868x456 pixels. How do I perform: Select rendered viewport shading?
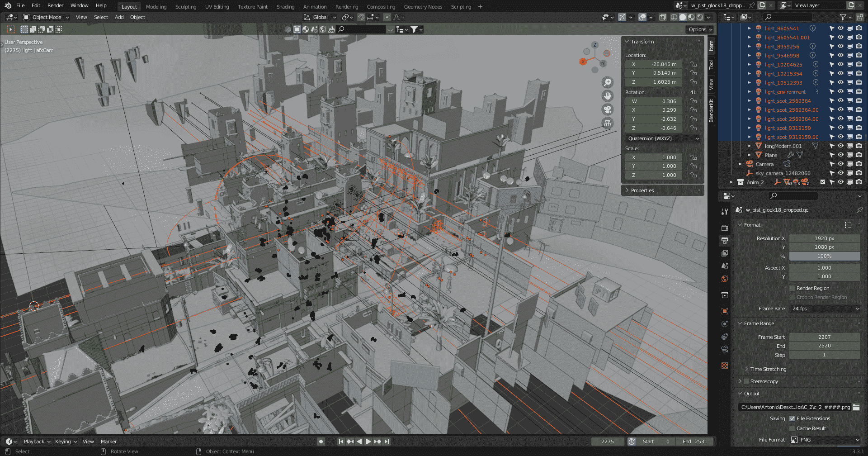700,17
